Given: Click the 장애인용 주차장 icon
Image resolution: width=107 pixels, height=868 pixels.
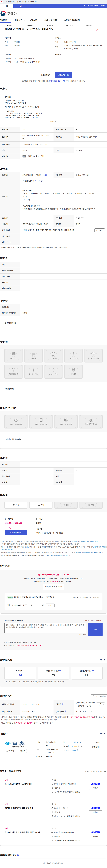Looking at the screenshot, I should pyautogui.click(x=16, y=422).
